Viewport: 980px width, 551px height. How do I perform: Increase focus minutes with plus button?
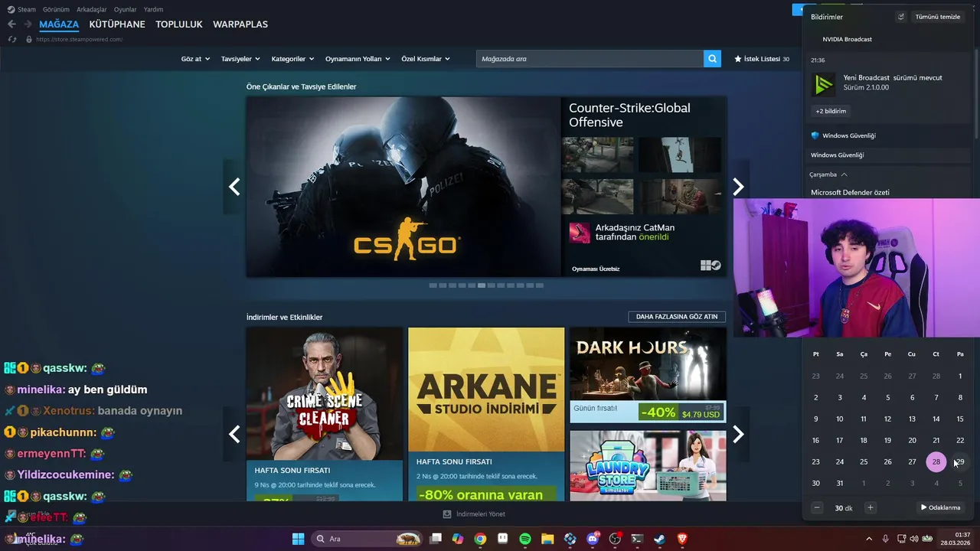(871, 507)
